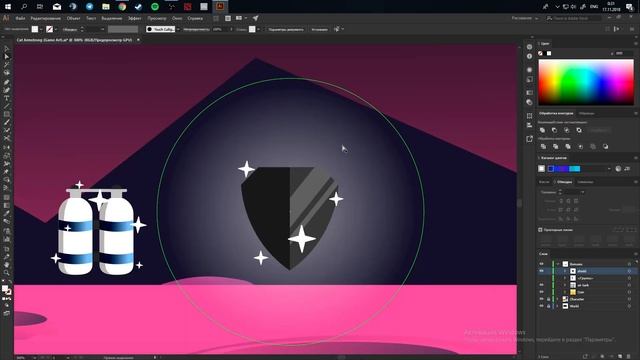Select the None swatch in Color panel
The height and width of the screenshot is (360, 640).
540,53
